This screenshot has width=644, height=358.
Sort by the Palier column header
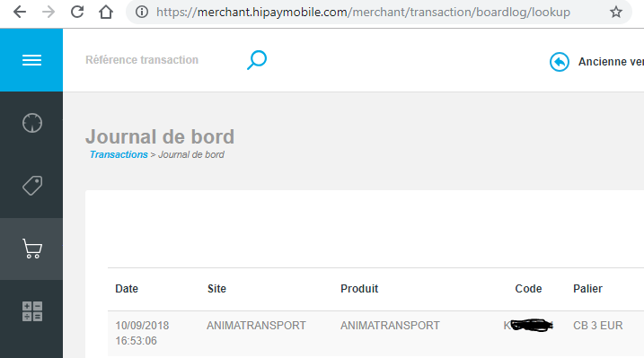tap(587, 289)
